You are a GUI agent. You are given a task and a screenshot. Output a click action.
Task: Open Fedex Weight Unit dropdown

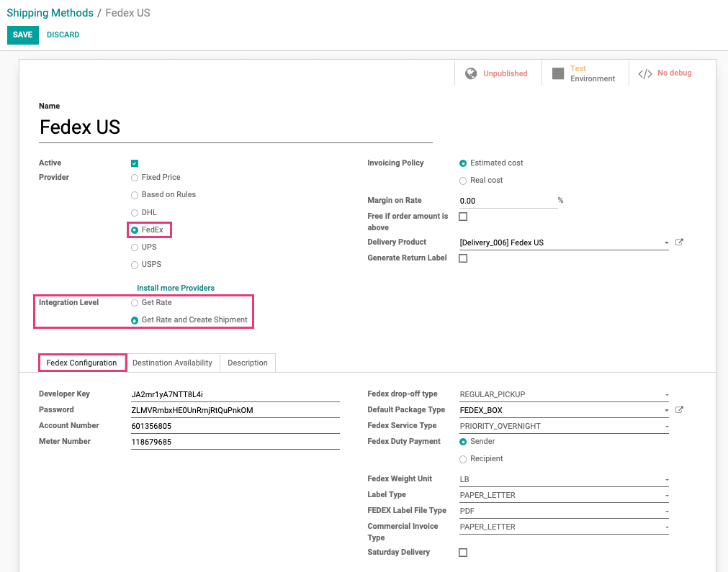click(564, 479)
